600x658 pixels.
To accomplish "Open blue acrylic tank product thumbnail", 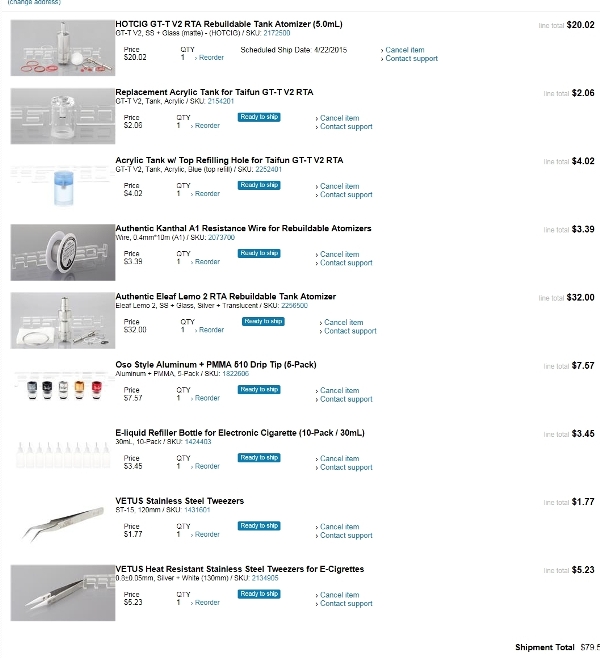I will (63, 184).
